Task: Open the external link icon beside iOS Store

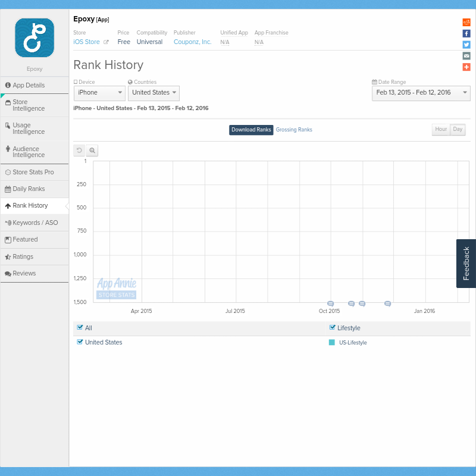Action: [106, 42]
